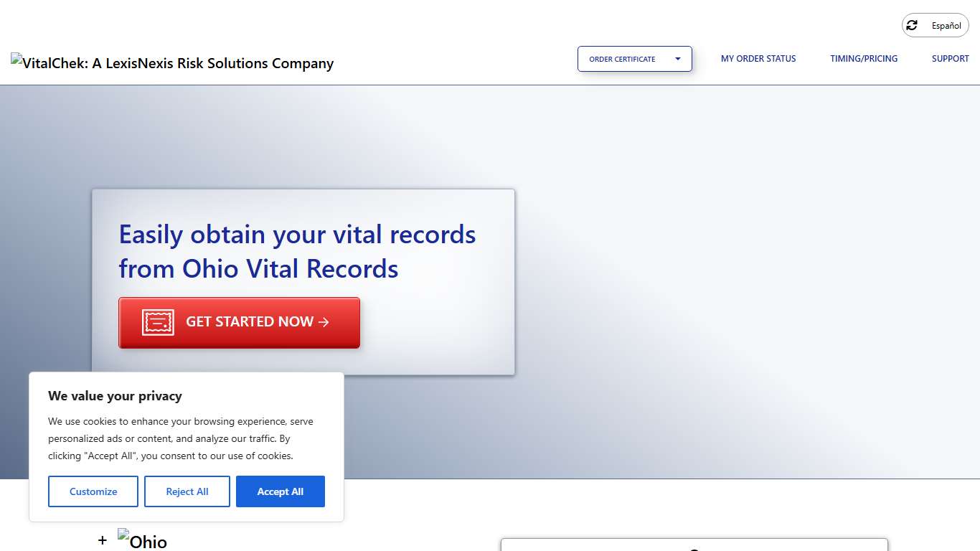Go to Timing/Pricing

pos(864,58)
